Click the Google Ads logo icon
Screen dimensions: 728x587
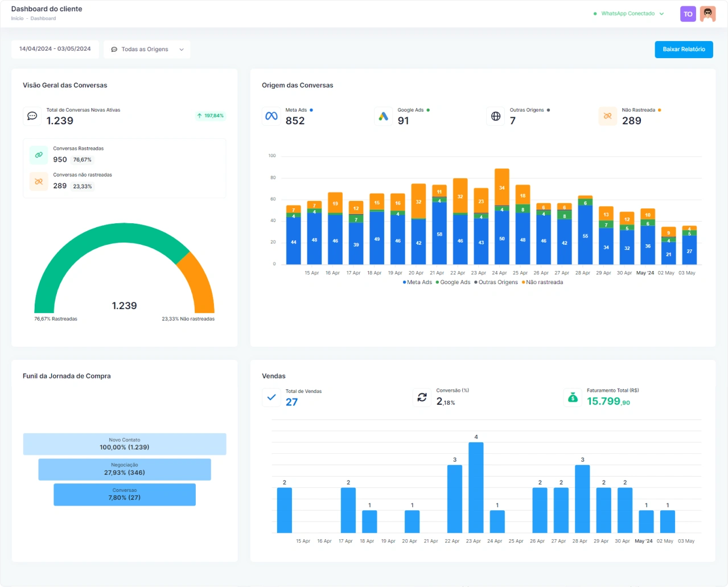(384, 116)
